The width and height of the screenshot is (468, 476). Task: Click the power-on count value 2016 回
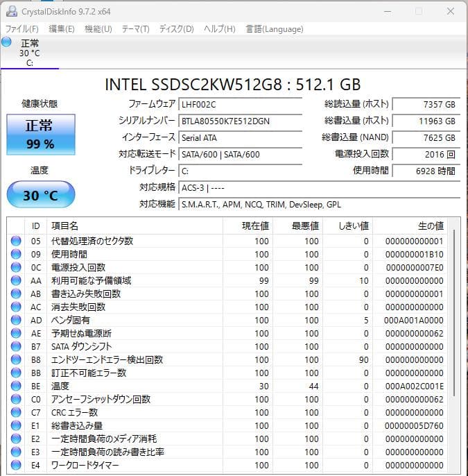pos(426,154)
